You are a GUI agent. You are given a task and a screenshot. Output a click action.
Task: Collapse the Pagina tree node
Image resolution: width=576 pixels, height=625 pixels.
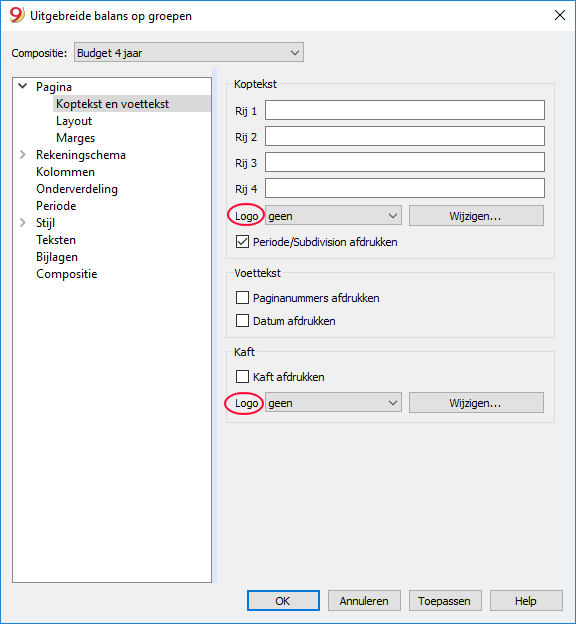23,86
